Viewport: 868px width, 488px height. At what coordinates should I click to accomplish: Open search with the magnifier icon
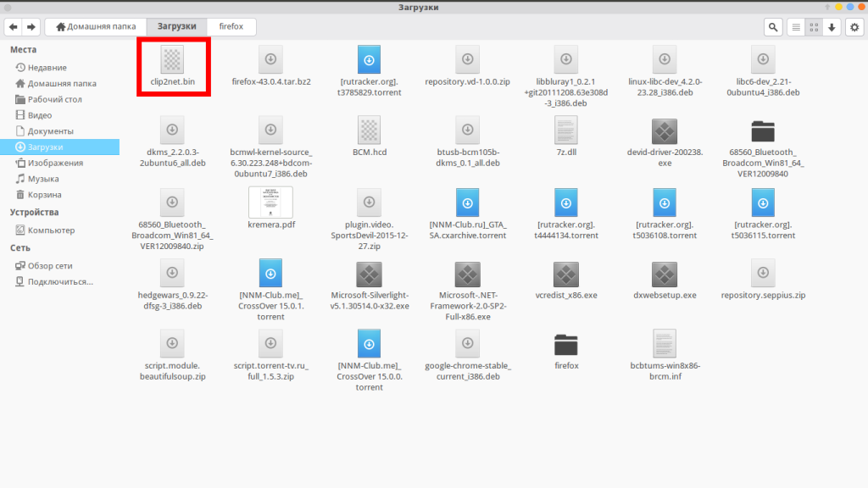click(773, 27)
